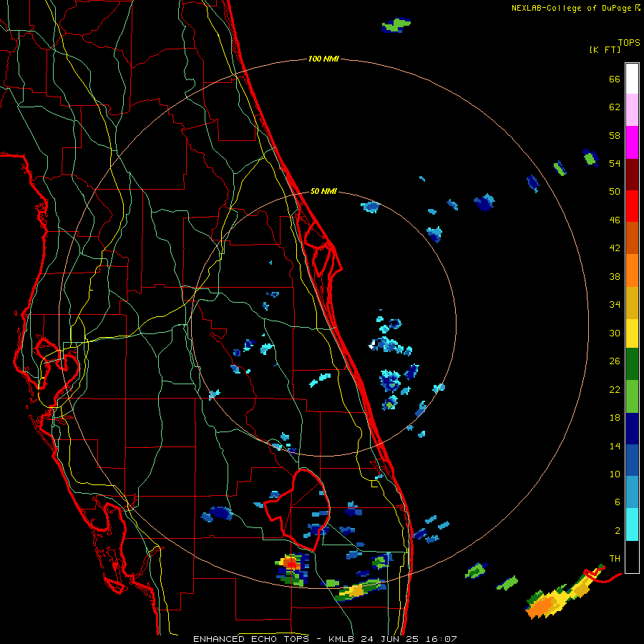Click the white swatch at the legend top
644x644 pixels.
tap(632, 79)
